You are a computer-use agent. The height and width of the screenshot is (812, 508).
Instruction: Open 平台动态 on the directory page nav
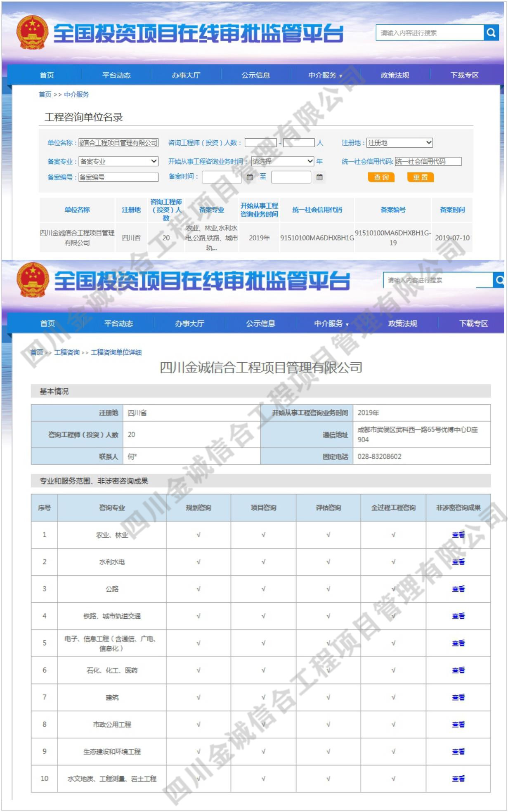[116, 75]
